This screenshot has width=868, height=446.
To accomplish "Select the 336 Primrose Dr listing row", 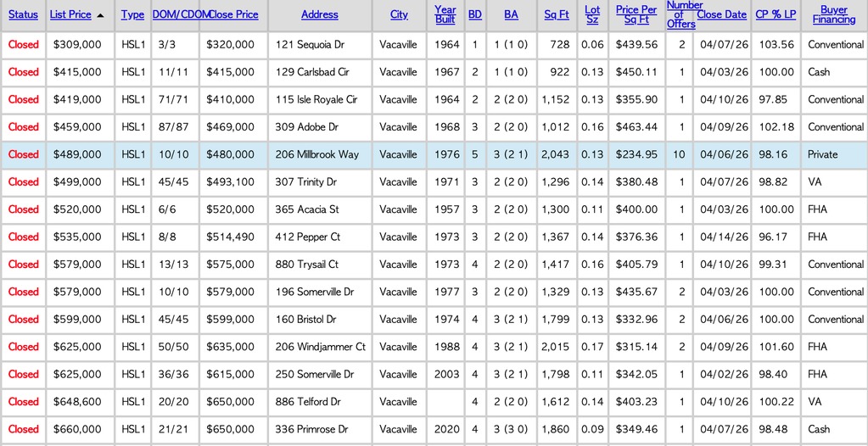I will (311, 429).
